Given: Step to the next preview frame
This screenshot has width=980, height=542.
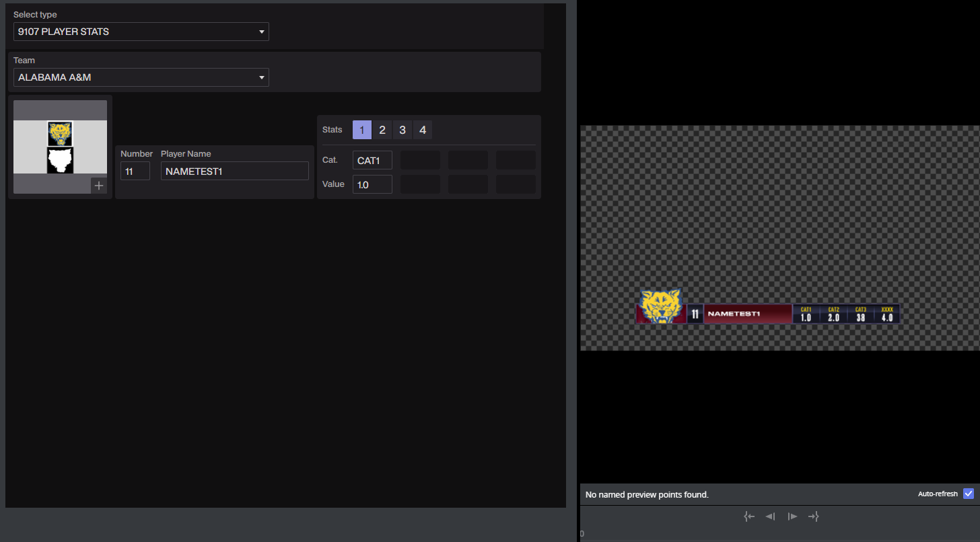Looking at the screenshot, I should (793, 516).
